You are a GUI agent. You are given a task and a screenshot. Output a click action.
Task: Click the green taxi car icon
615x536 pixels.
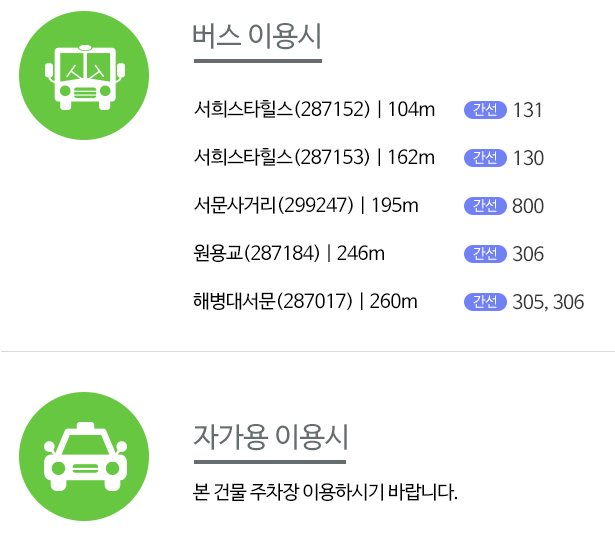coord(84,456)
